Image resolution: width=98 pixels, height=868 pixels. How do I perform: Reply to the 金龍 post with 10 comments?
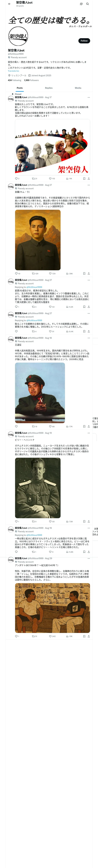[18, 274]
